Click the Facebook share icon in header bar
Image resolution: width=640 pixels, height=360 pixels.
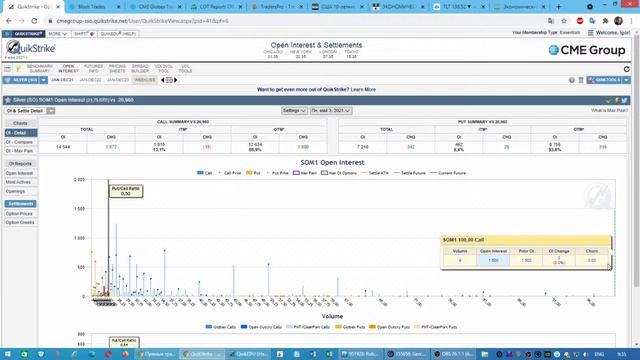pos(617,100)
